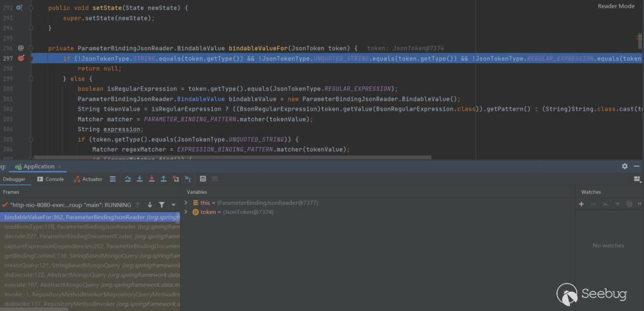644x311 pixels.
Task: Open the Evaluate Expression calculator icon
Action: 203,179
